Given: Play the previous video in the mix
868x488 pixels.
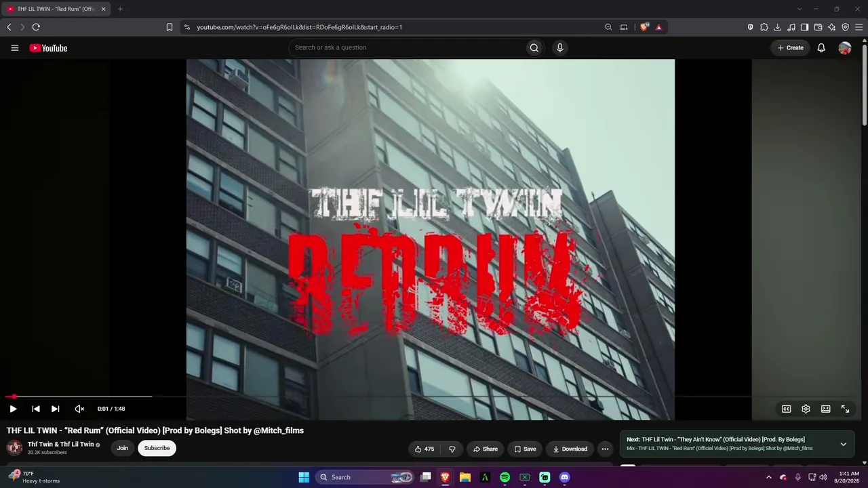Looking at the screenshot, I should pyautogui.click(x=36, y=409).
